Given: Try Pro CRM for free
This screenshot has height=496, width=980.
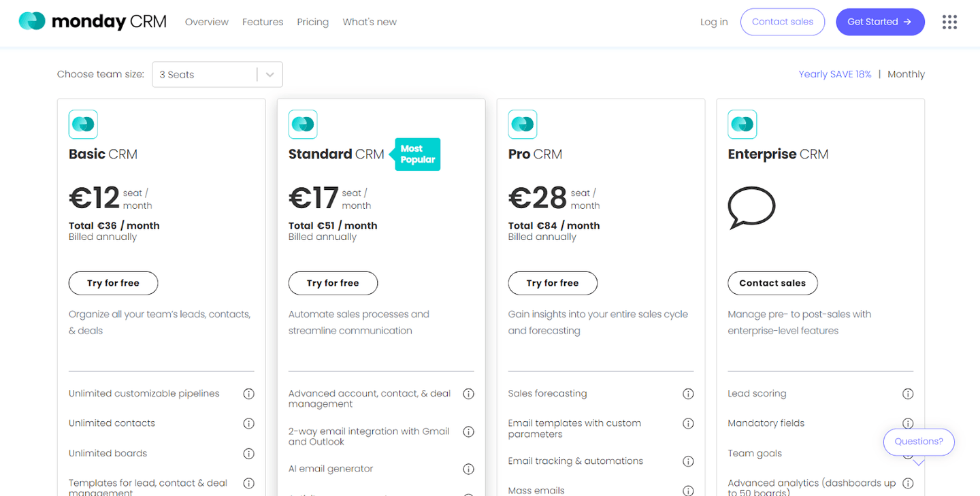Looking at the screenshot, I should 553,283.
